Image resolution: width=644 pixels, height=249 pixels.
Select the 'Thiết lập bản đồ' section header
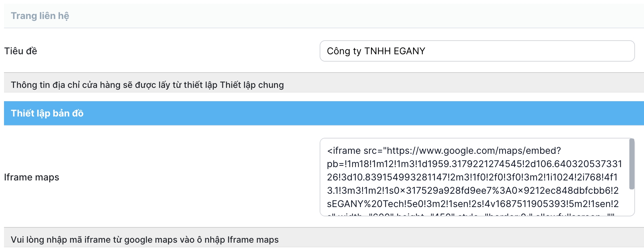[323, 113]
